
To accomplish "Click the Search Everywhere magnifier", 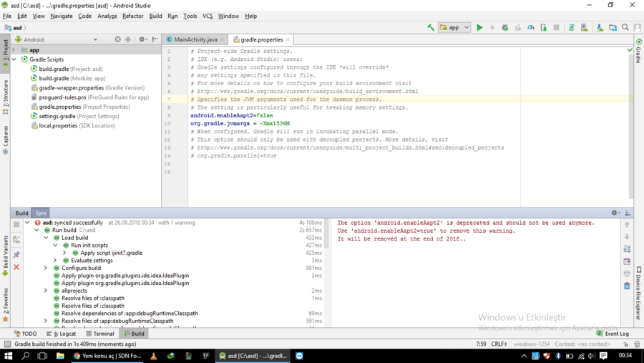I will (625, 27).
